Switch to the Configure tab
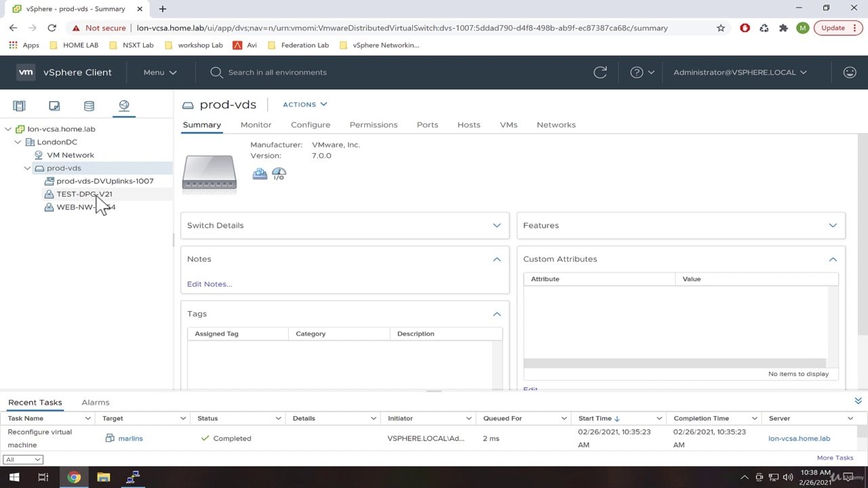Screen dimensions: 868x488 point(311,125)
